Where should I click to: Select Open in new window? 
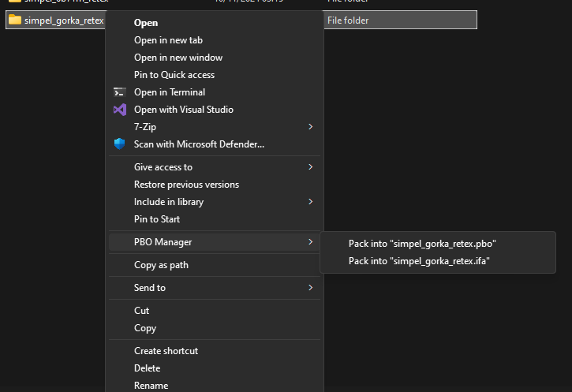click(x=178, y=58)
